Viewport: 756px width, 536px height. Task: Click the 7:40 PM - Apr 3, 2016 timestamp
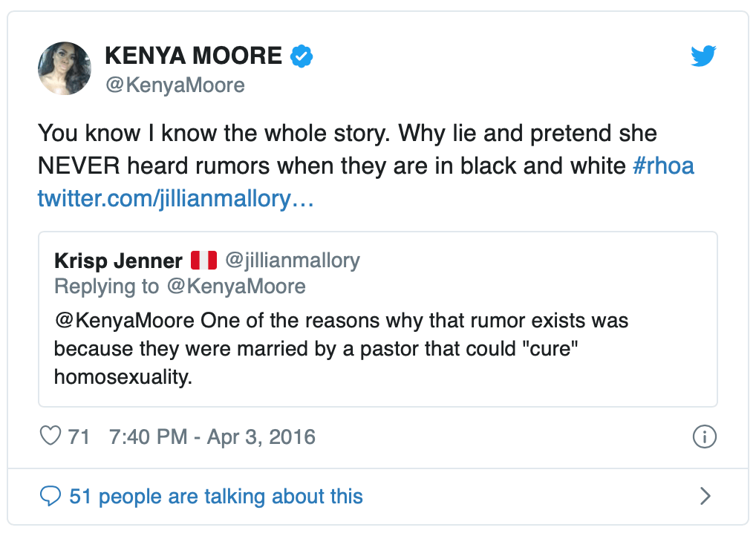coord(212,437)
